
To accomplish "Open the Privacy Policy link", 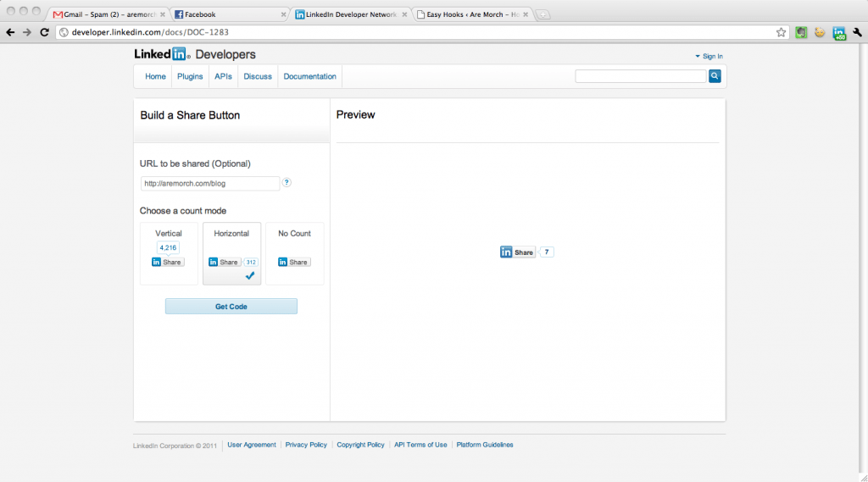I will [306, 445].
